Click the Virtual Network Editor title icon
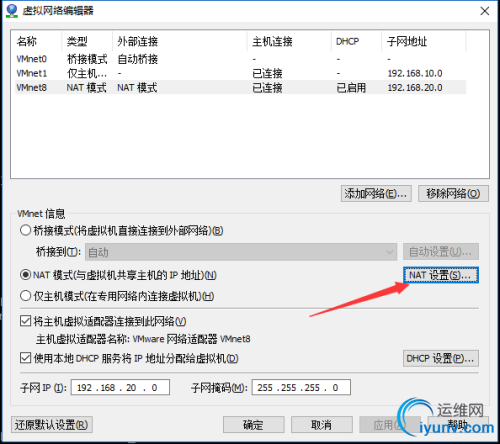Screen dimensions: 500x444 coord(12,10)
